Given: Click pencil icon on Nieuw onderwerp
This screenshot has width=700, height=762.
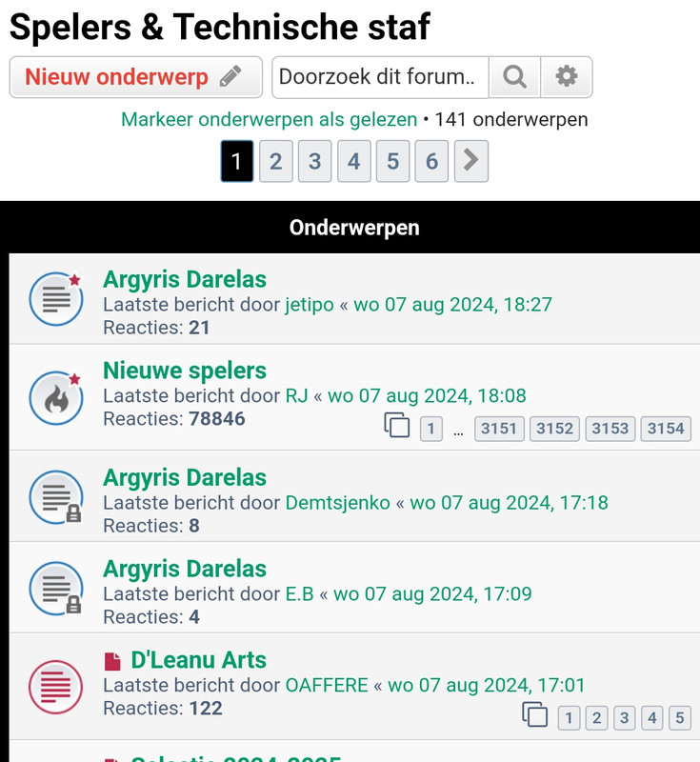Looking at the screenshot, I should coord(230,77).
